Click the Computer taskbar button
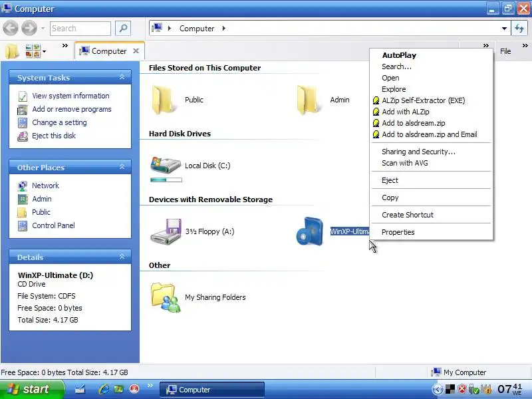532x399 pixels. [x=211, y=390]
